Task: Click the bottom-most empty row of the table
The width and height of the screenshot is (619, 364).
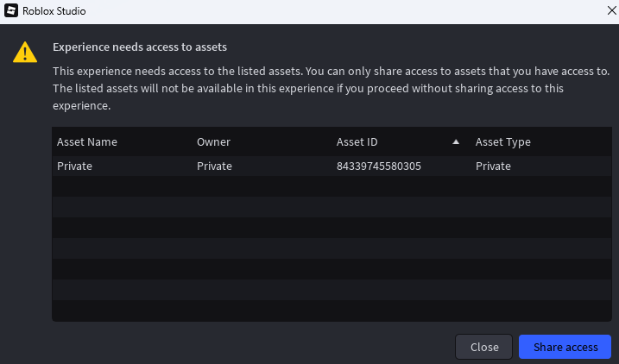Action: tap(332, 310)
